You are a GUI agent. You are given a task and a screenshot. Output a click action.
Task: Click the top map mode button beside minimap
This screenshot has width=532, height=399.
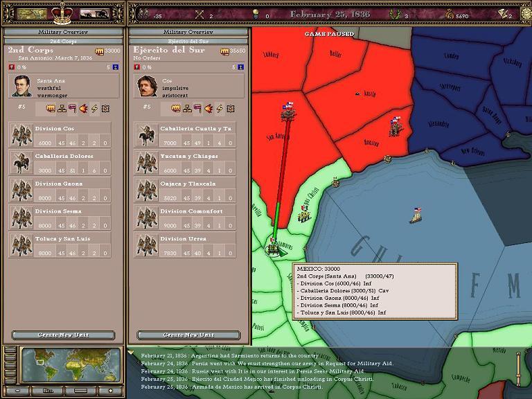coord(10,351)
